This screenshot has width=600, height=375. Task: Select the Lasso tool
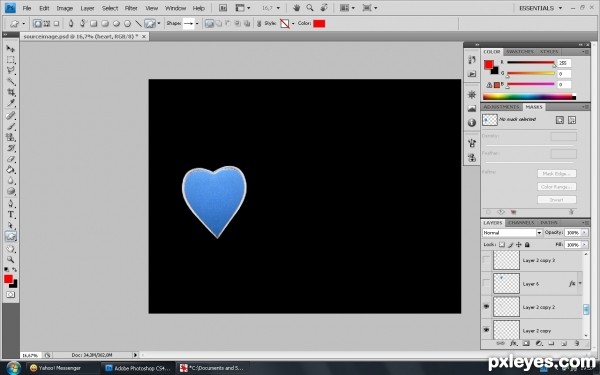(x=11, y=70)
